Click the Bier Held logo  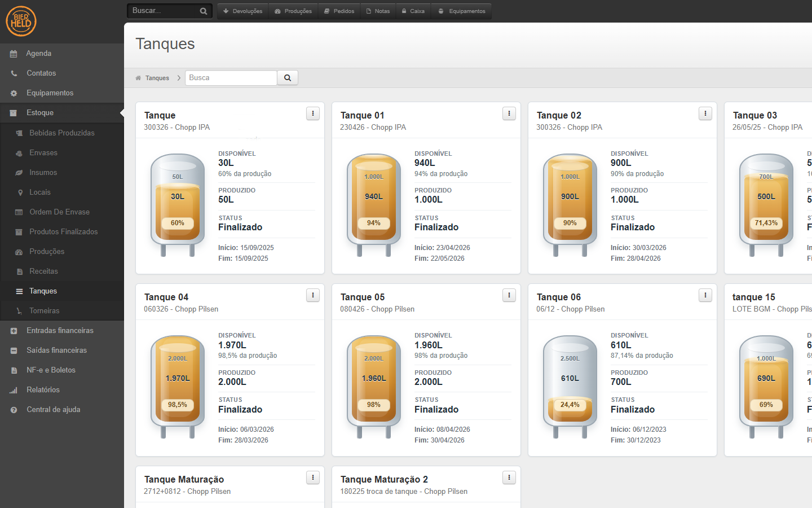(x=21, y=21)
